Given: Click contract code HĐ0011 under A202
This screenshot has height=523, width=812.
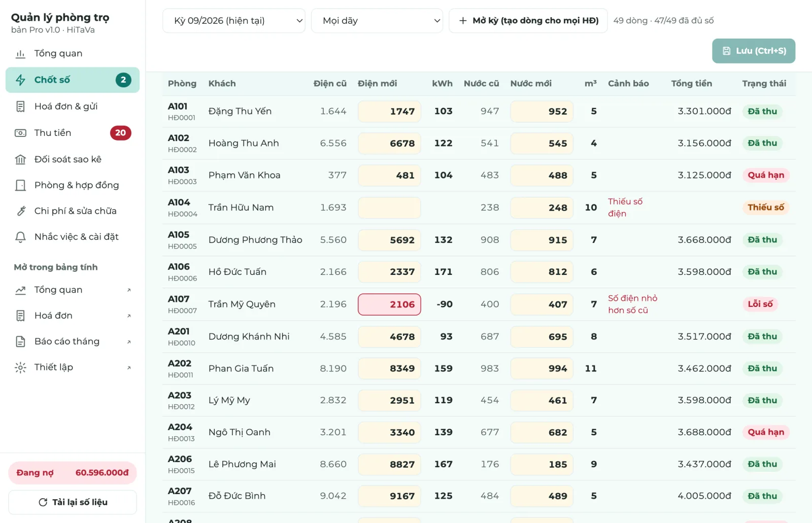Looking at the screenshot, I should (x=180, y=375).
